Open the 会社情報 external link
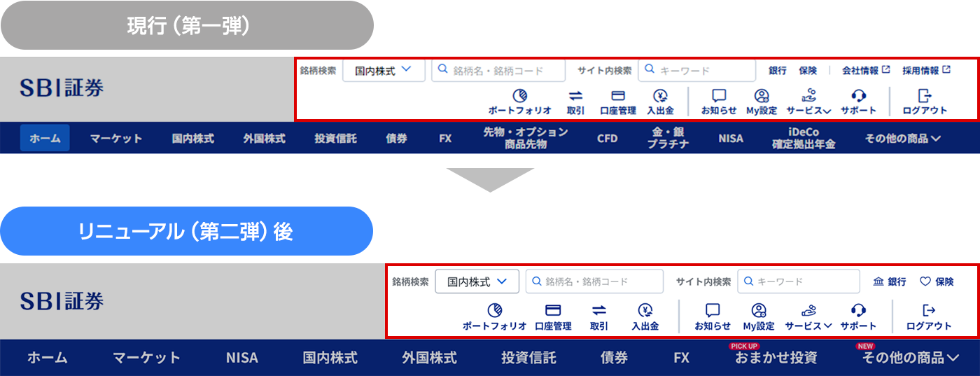980x376 pixels. click(865, 71)
